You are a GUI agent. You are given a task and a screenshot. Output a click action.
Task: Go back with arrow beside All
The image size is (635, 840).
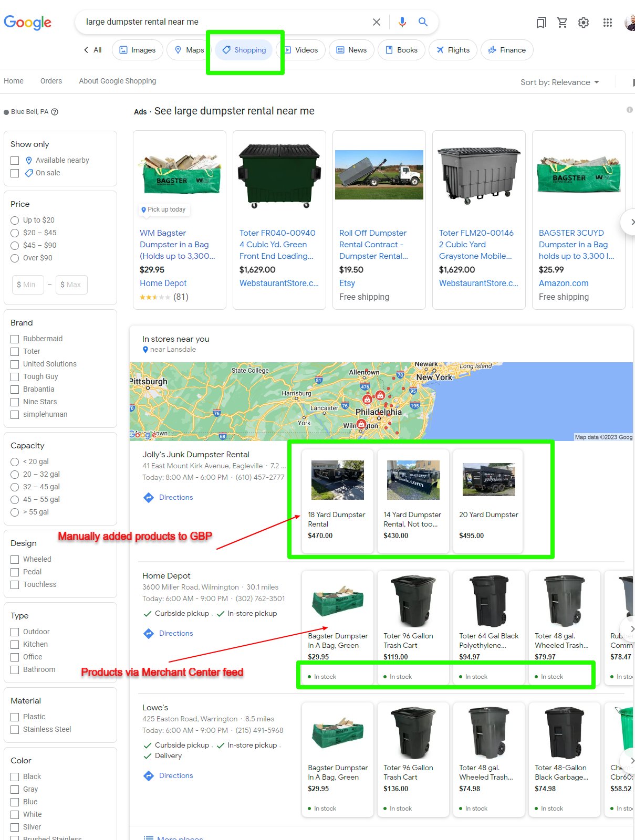click(x=86, y=50)
